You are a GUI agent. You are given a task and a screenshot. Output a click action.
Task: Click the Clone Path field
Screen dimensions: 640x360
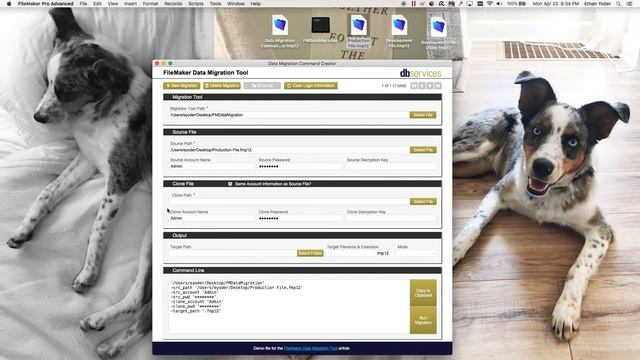(x=289, y=202)
